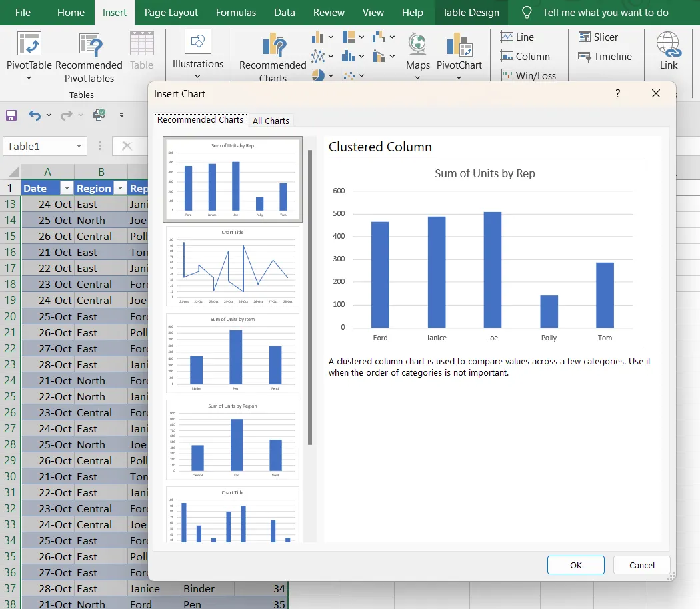Open the Table Design ribbon tab

pos(471,12)
